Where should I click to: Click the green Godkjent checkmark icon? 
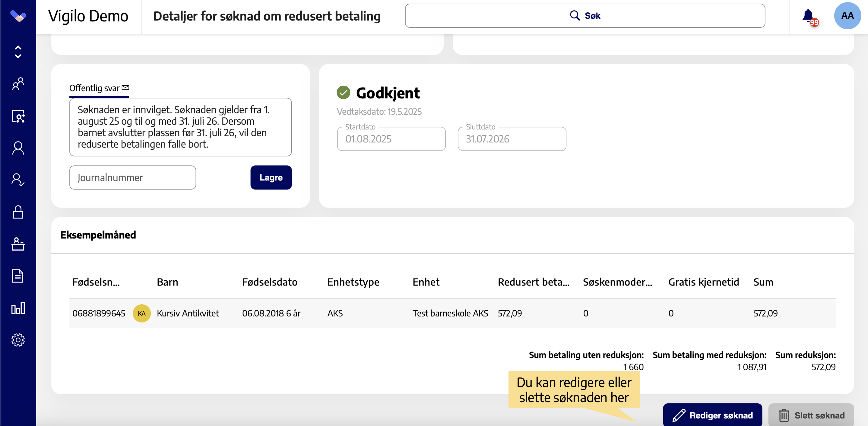point(343,93)
